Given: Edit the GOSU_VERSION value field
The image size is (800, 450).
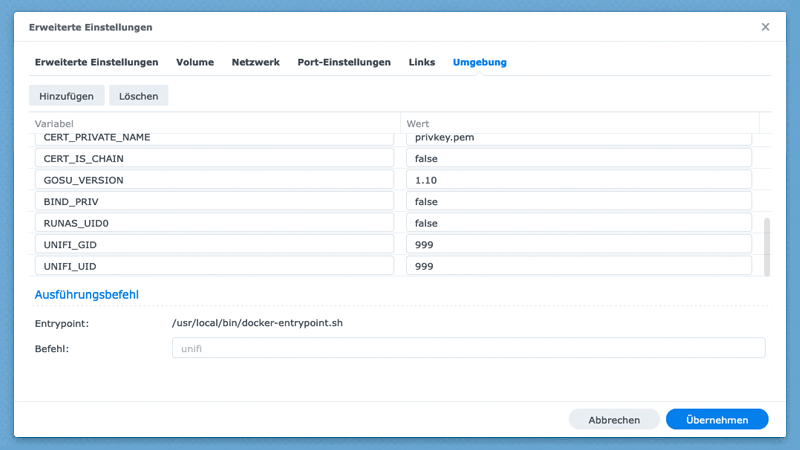Looking at the screenshot, I should coord(578,180).
